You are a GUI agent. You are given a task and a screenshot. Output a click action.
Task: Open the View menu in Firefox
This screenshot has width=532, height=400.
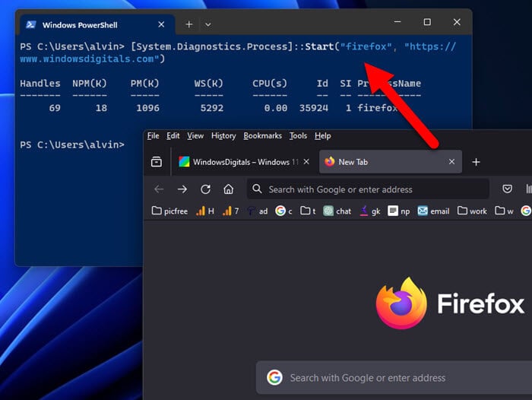[x=195, y=136]
